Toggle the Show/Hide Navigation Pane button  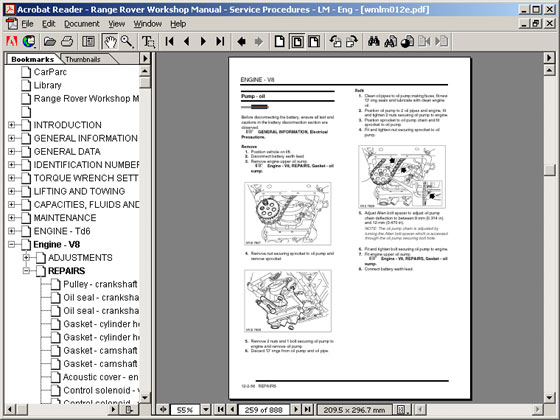(89, 41)
